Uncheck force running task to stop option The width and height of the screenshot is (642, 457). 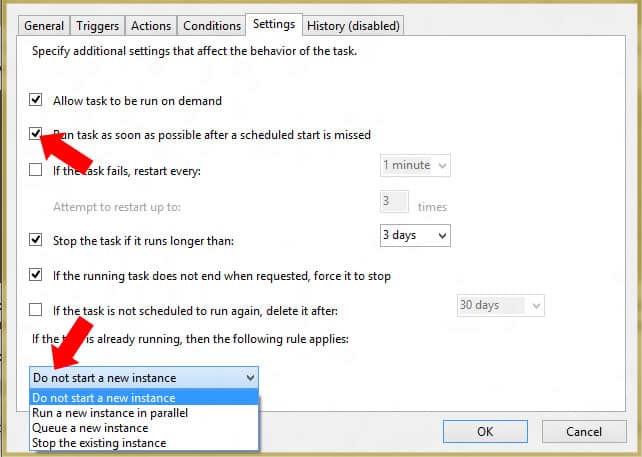(x=37, y=274)
